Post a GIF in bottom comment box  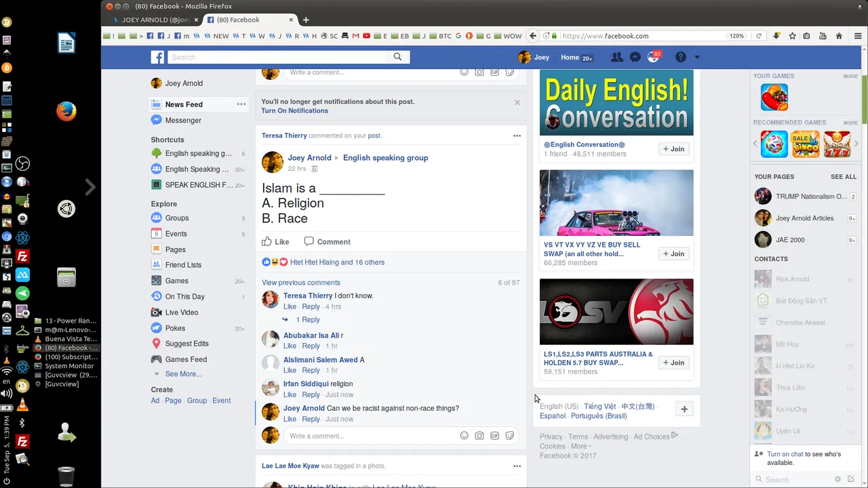[x=495, y=436]
